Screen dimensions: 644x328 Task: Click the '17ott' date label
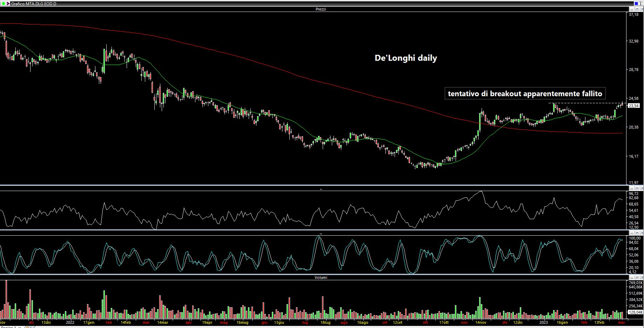click(x=444, y=322)
